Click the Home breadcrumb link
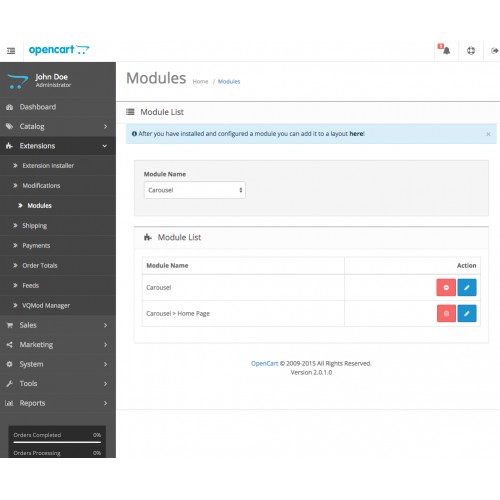Image resolution: width=500 pixels, height=500 pixels. (200, 82)
